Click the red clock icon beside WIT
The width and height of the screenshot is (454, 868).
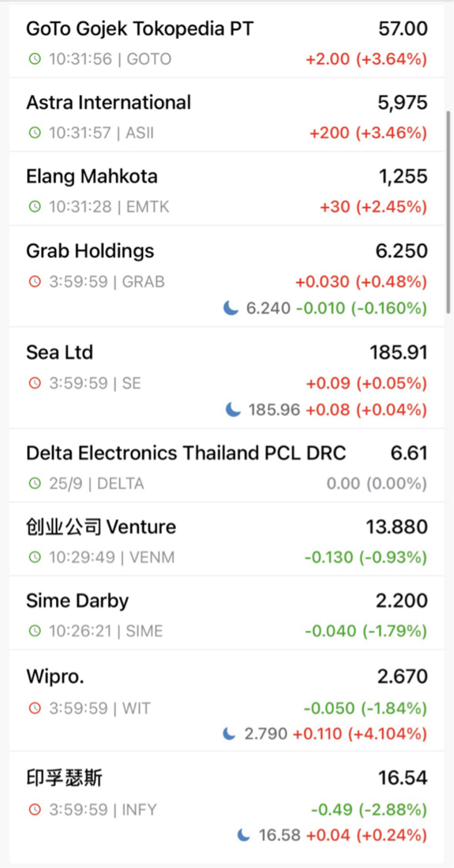35,708
